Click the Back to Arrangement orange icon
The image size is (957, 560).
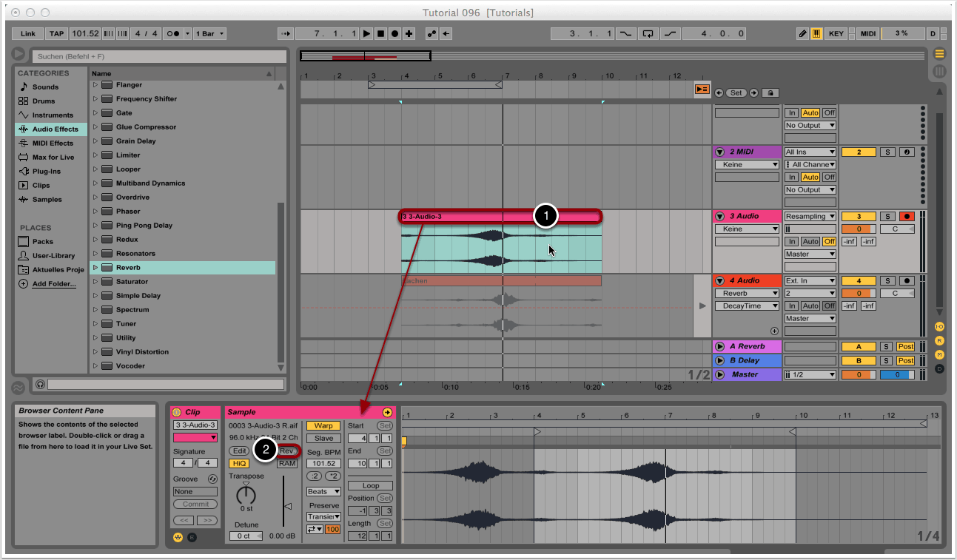click(702, 90)
